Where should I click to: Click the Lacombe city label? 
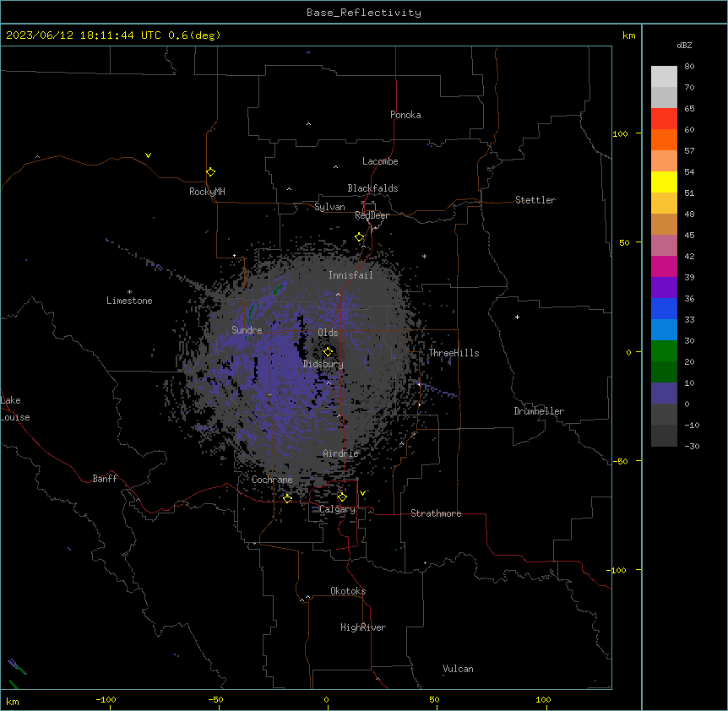pos(380,161)
